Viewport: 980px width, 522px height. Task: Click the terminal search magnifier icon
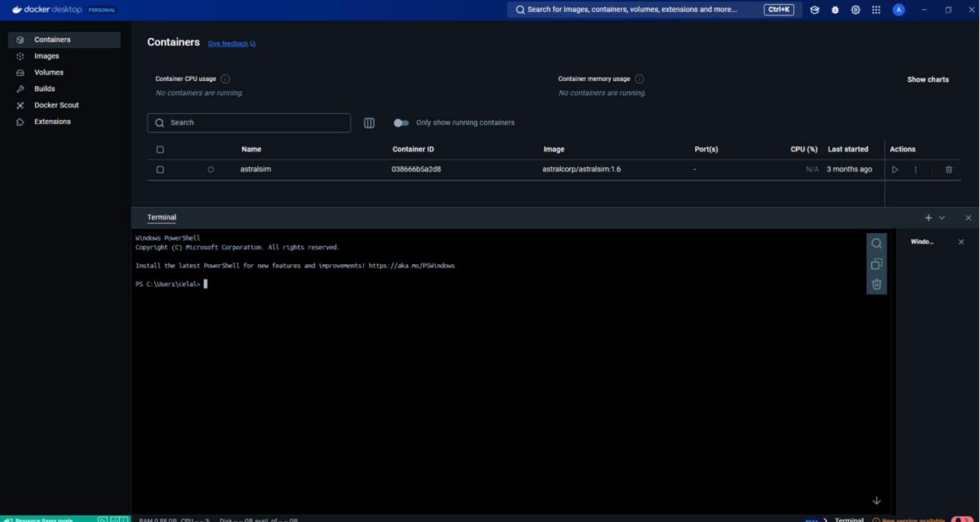click(877, 244)
